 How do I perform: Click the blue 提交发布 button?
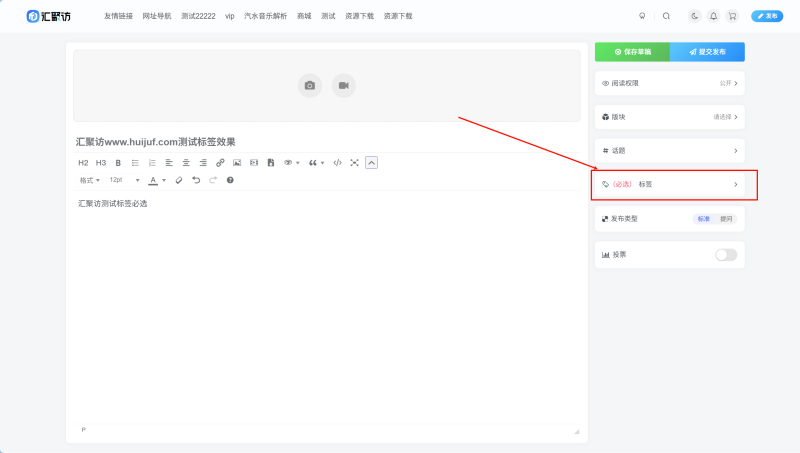tap(707, 52)
